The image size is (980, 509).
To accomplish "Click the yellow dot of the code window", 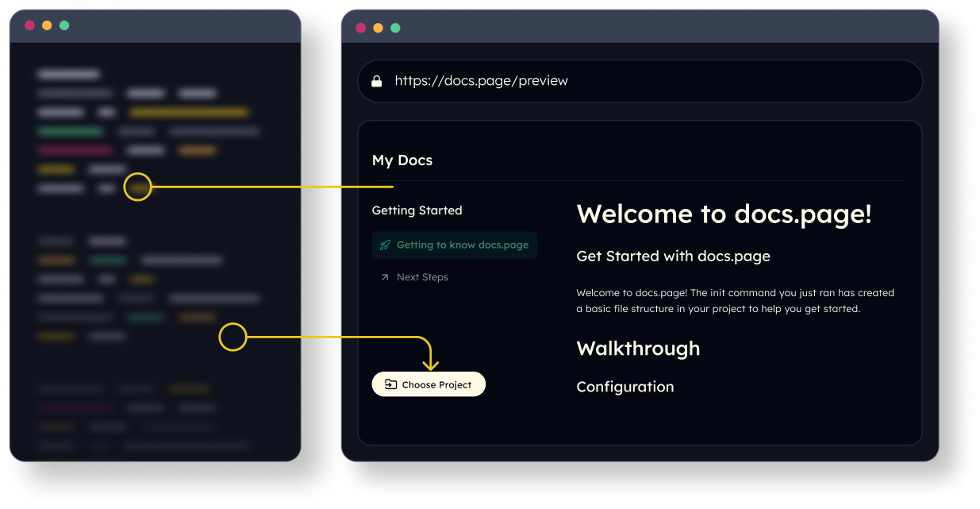I will pyautogui.click(x=47, y=25).
